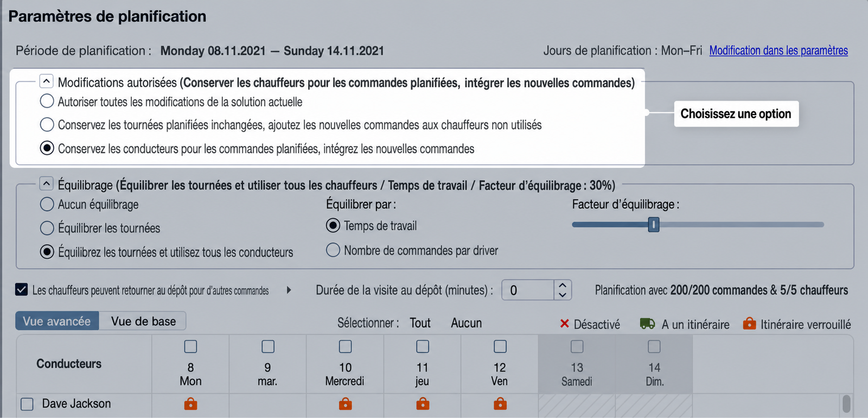
Task: Click the truck icon for A un itinéraire
Action: pos(647,324)
